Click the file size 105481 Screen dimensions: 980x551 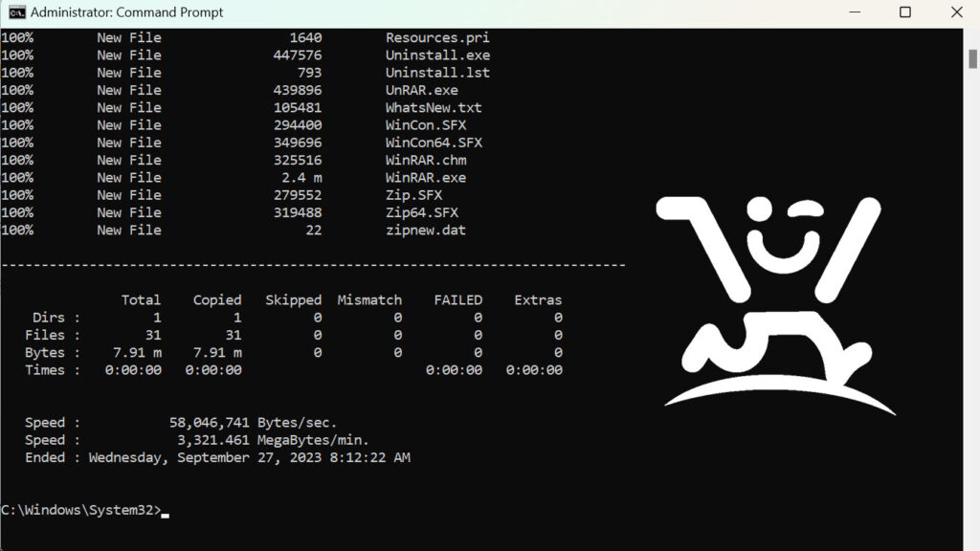(x=298, y=107)
